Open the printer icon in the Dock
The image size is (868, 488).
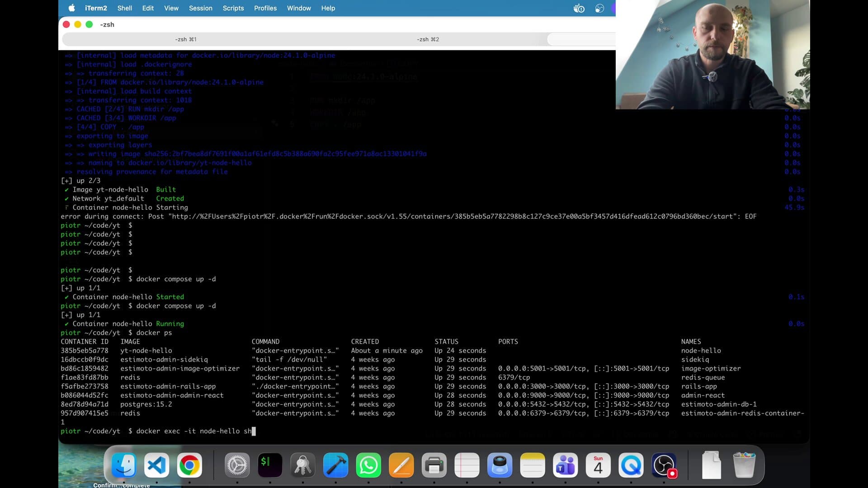(434, 465)
